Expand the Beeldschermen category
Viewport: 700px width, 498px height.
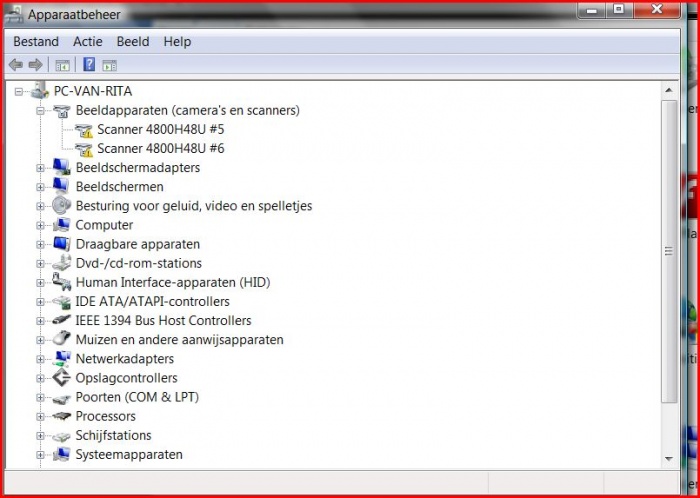(40, 187)
